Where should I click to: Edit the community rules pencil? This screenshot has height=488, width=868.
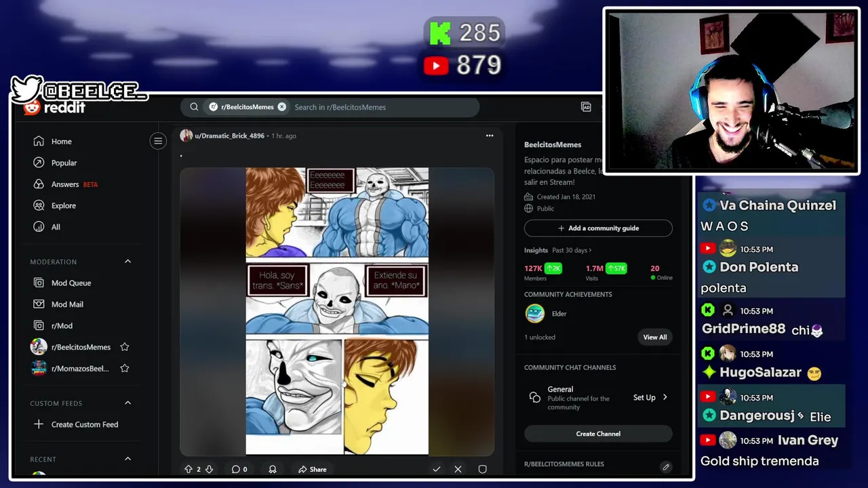click(666, 467)
